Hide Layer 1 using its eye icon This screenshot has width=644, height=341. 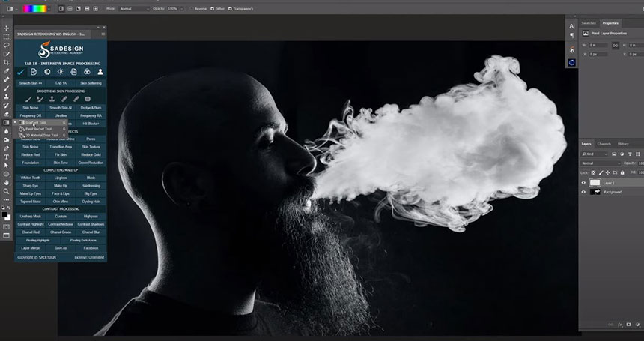pyautogui.click(x=583, y=183)
